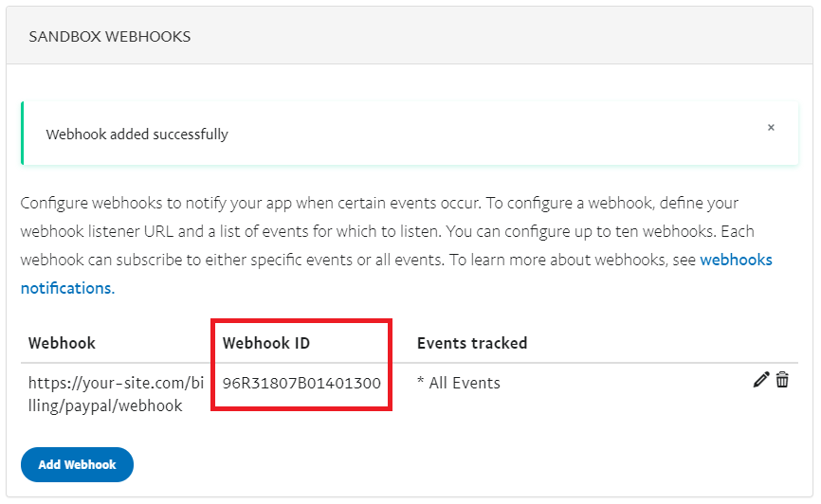Select the webhook URL your-site.com/billing/paypal/webhook
Viewport: 821px width, 504px height.
[x=116, y=394]
